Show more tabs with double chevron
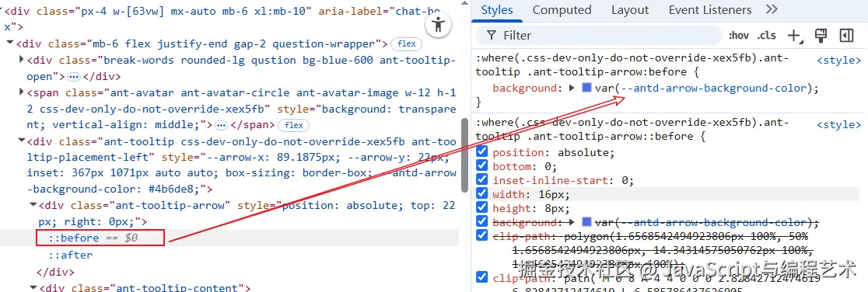This screenshot has width=868, height=292. 772,9
